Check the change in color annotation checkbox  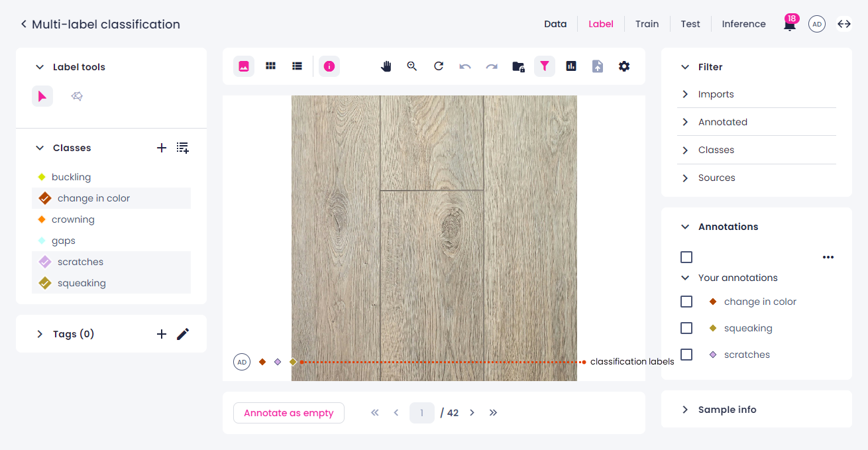pyautogui.click(x=686, y=302)
